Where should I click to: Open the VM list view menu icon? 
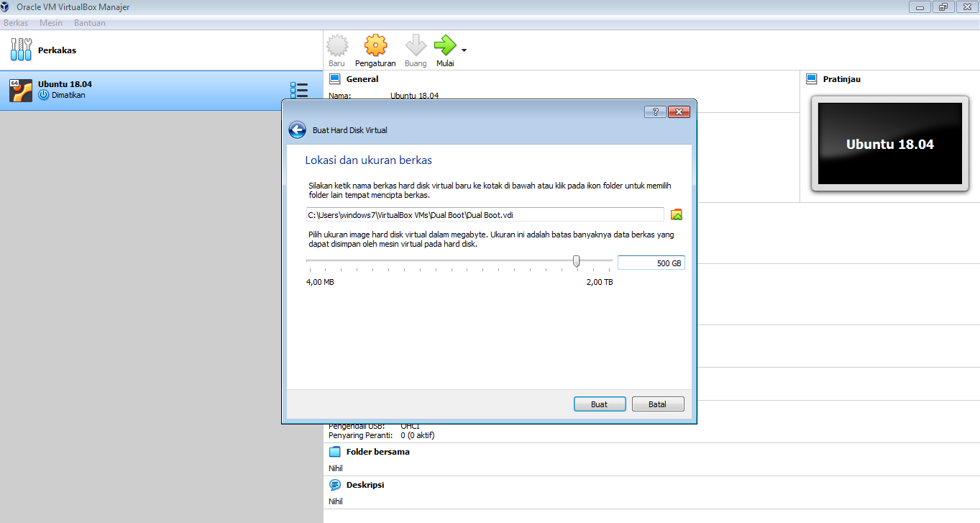click(299, 90)
